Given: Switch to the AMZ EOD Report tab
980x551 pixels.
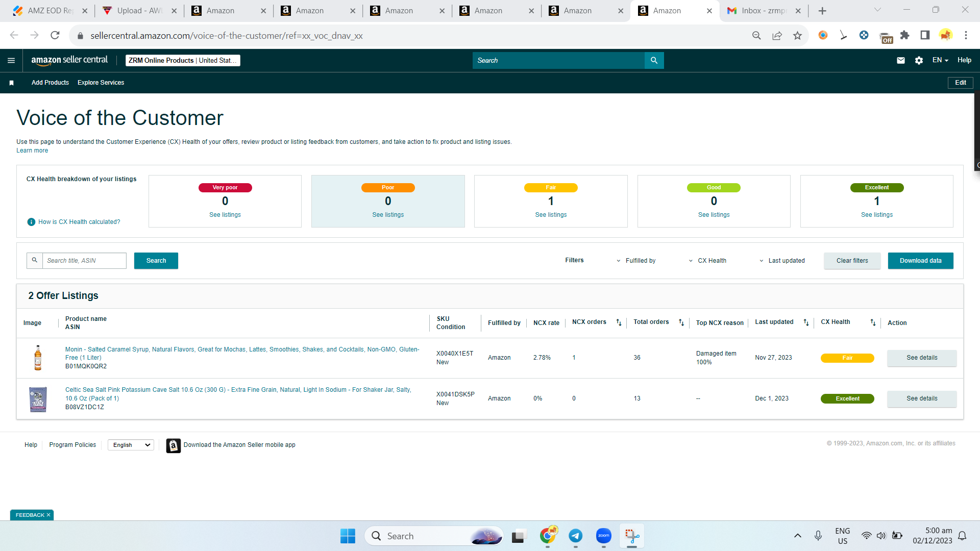Looking at the screenshot, I should point(50,11).
